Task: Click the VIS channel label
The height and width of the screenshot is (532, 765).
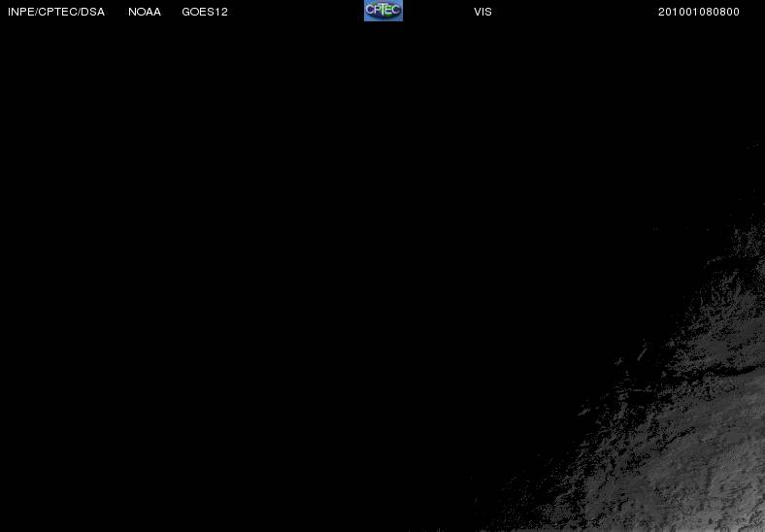Action: click(482, 12)
